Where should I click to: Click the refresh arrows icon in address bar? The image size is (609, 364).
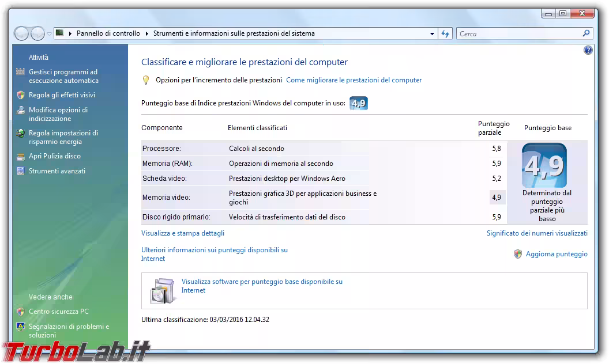pos(445,34)
